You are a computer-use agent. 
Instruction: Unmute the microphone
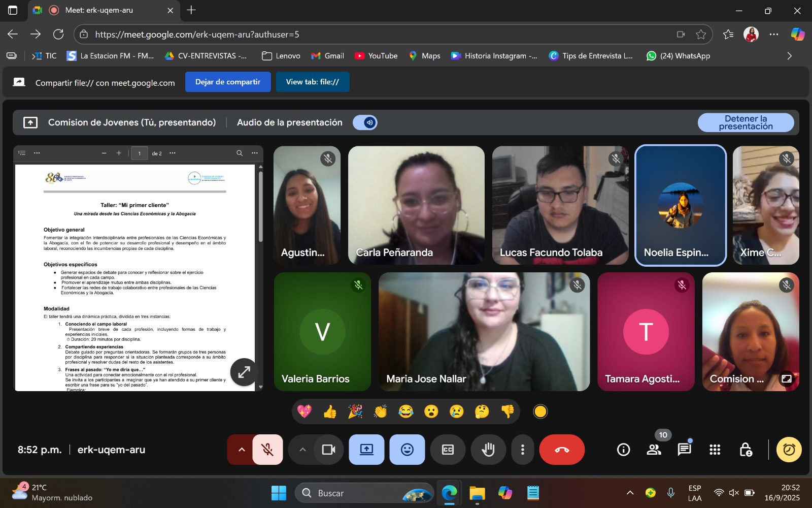[x=267, y=450]
